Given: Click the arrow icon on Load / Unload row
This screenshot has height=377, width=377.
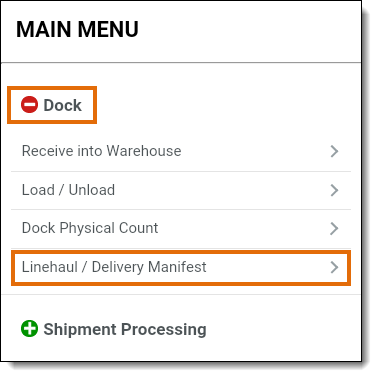Looking at the screenshot, I should [334, 190].
